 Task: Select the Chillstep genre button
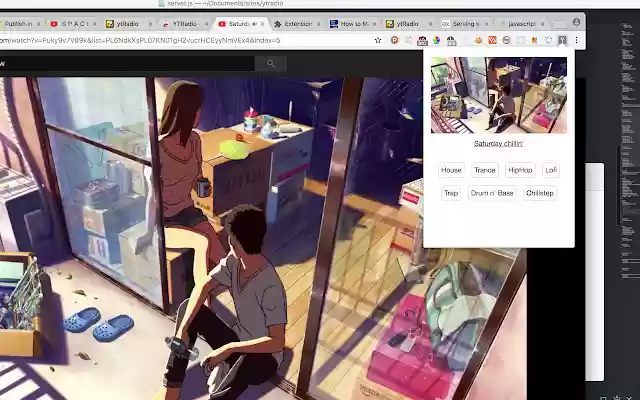(540, 193)
